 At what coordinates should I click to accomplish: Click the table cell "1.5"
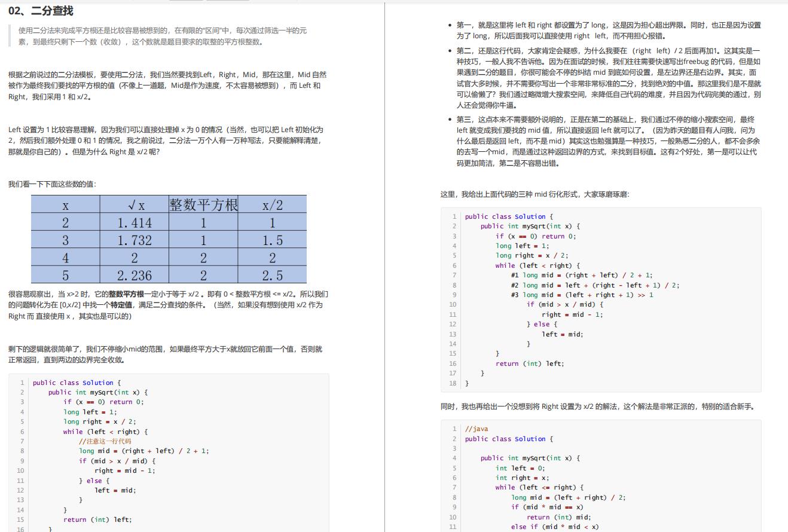tap(272, 240)
